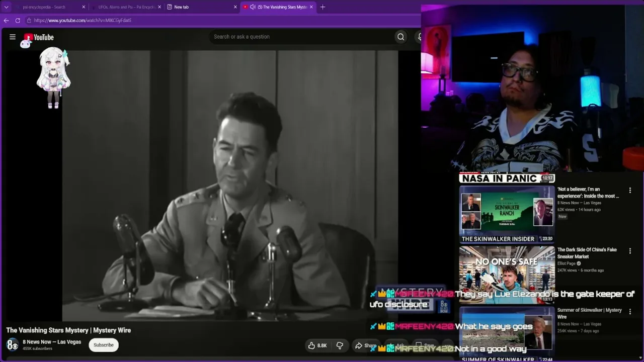Screen dimensions: 644x362
Task: Close the 'Vanishing Stars Mystery' tab
Action: [x=311, y=7]
